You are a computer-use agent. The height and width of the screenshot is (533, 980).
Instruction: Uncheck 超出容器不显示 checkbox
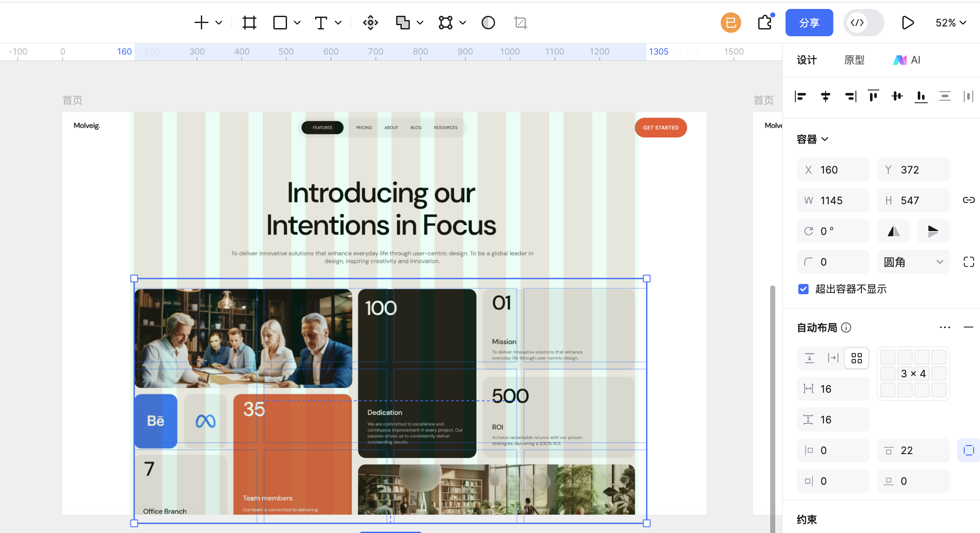click(803, 289)
